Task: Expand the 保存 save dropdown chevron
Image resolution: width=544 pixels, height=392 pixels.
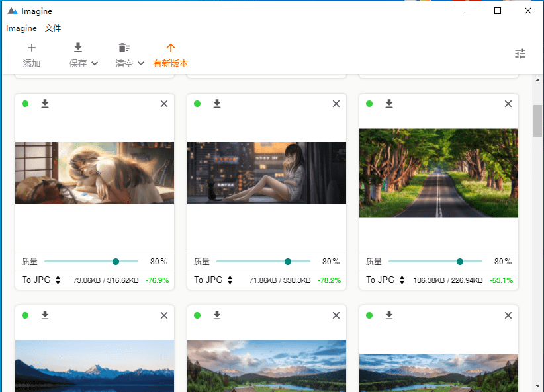Action: coord(95,63)
